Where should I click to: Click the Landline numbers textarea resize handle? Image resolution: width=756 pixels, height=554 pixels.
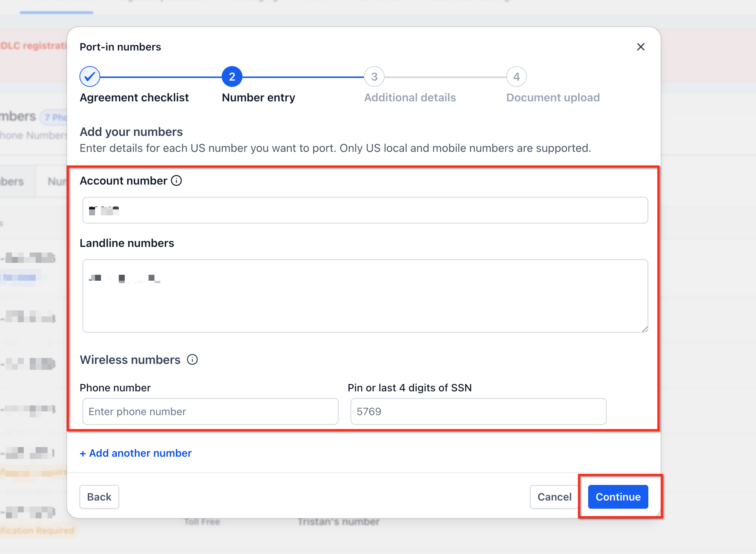point(645,329)
